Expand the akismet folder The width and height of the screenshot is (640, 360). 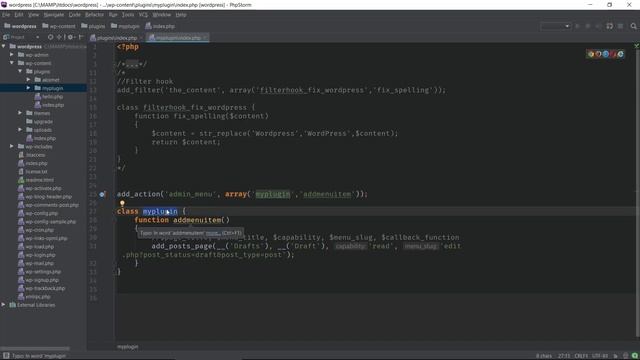point(29,80)
